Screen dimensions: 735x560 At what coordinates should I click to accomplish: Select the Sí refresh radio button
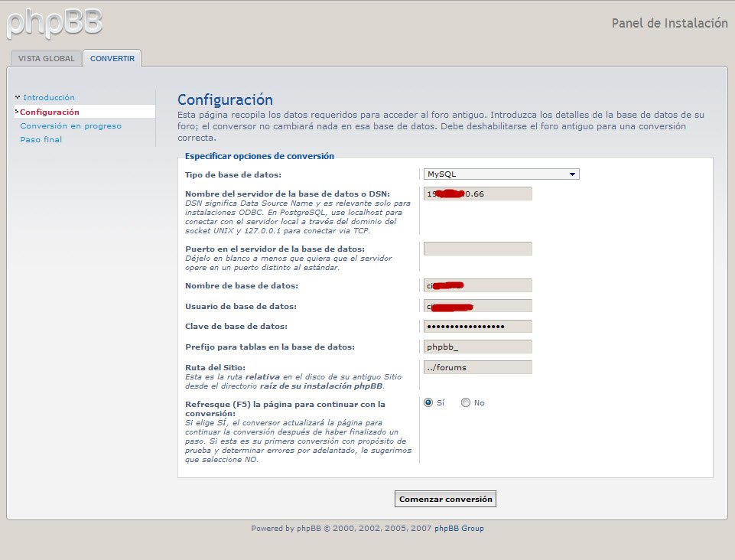pyautogui.click(x=428, y=402)
